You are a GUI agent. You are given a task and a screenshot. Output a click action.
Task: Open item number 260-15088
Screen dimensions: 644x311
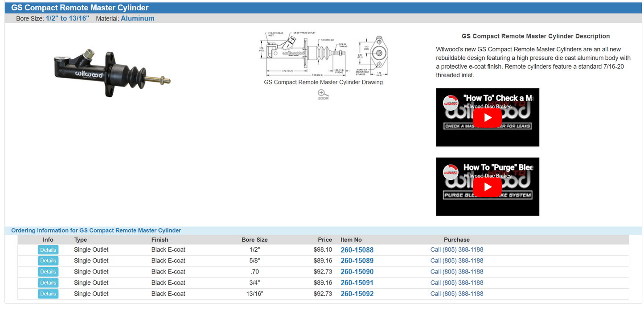[357, 250]
